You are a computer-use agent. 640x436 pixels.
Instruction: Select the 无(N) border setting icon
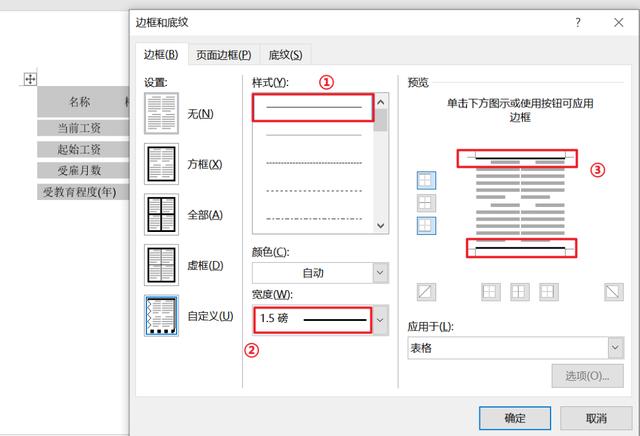coord(161,113)
